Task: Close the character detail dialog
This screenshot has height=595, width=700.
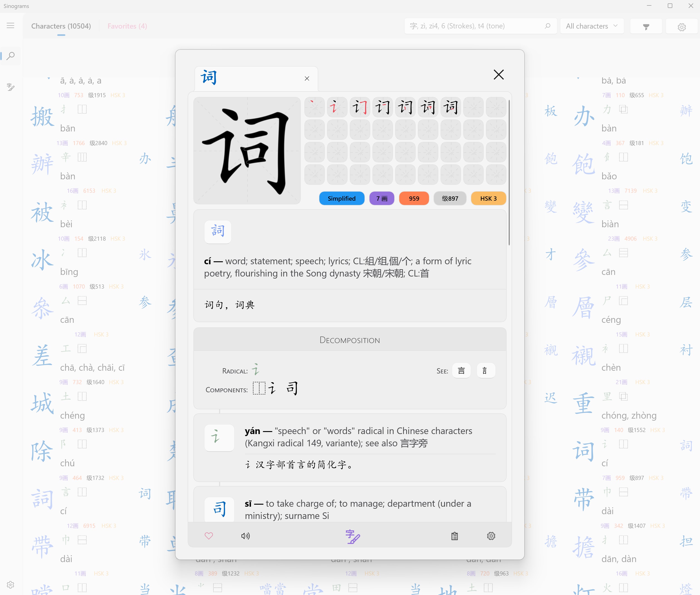Action: [498, 74]
